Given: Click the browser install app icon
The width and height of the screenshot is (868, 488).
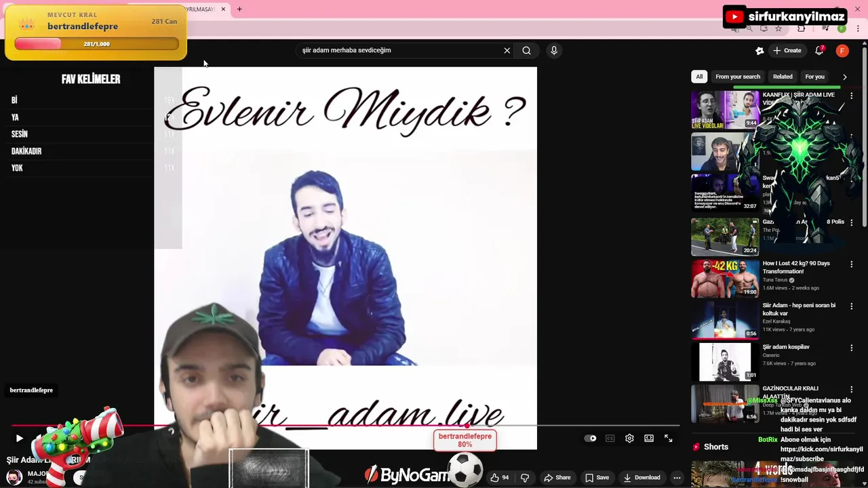Looking at the screenshot, I should pyautogui.click(x=764, y=28).
